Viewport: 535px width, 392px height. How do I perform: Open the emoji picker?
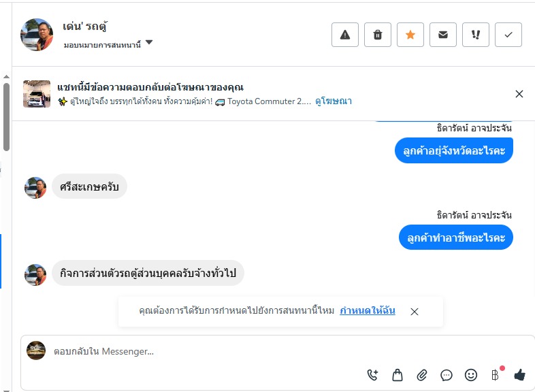click(471, 374)
